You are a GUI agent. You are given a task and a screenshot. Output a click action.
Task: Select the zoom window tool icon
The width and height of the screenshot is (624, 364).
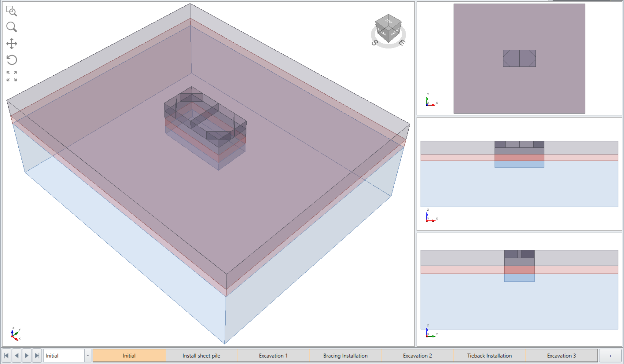click(12, 11)
